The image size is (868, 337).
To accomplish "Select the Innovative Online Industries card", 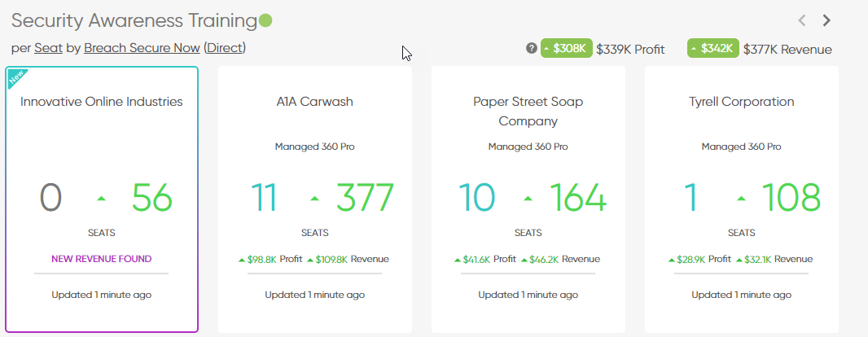I will tap(102, 199).
